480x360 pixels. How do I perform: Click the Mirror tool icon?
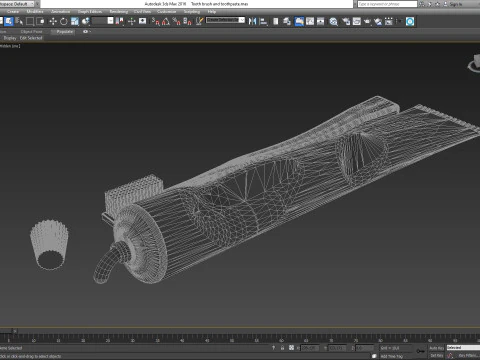252,21
